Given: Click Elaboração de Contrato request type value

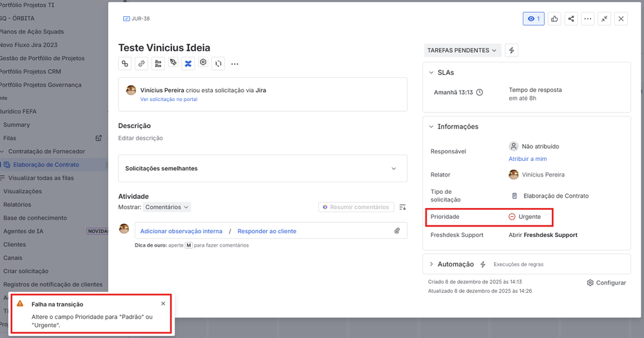Looking at the screenshot, I should click(x=550, y=196).
